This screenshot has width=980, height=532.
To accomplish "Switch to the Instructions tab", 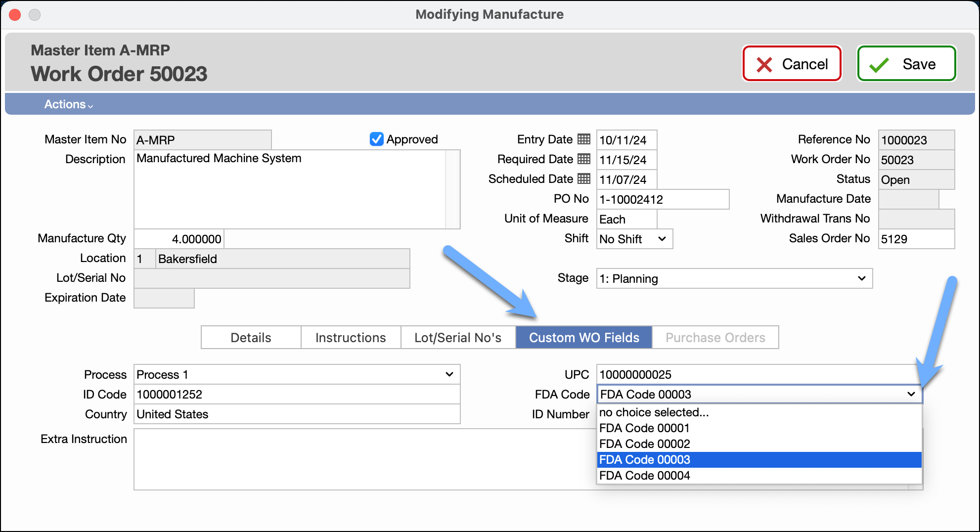I will [x=351, y=337].
